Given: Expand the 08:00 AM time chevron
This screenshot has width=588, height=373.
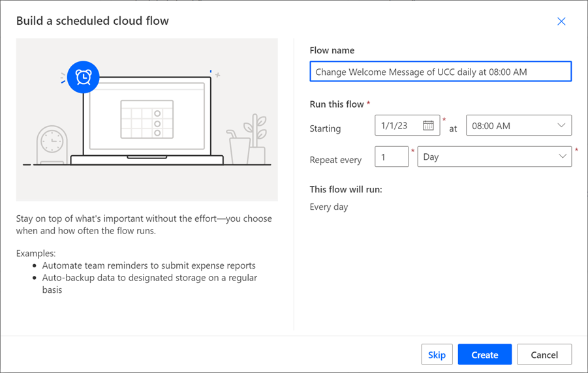Looking at the screenshot, I should pos(561,126).
